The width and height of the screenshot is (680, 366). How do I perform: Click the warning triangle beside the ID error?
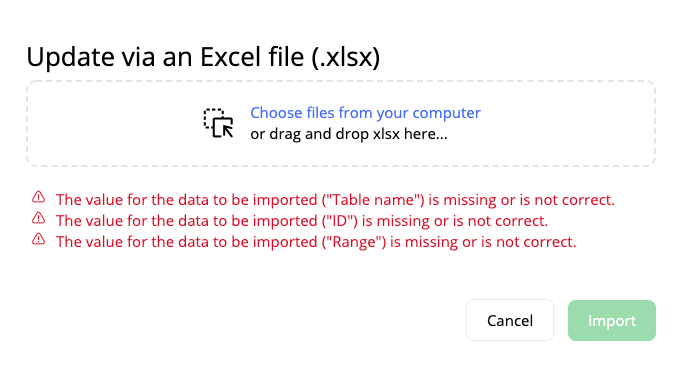tap(39, 218)
